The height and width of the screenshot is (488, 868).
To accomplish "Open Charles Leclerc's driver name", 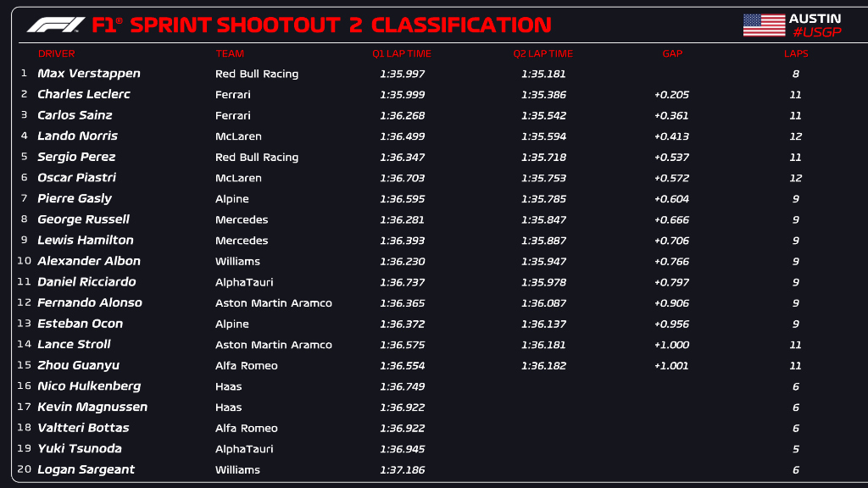I will 84,94.
